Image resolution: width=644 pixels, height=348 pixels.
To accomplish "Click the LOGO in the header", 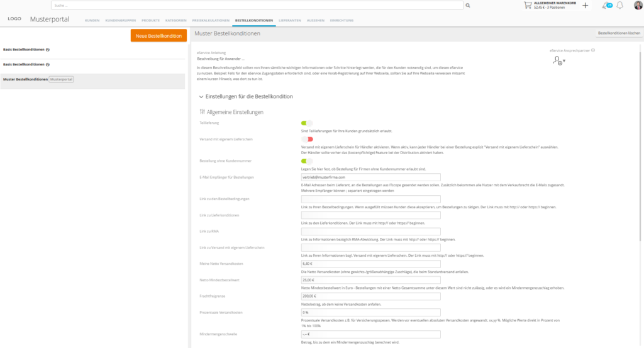I will tap(14, 19).
